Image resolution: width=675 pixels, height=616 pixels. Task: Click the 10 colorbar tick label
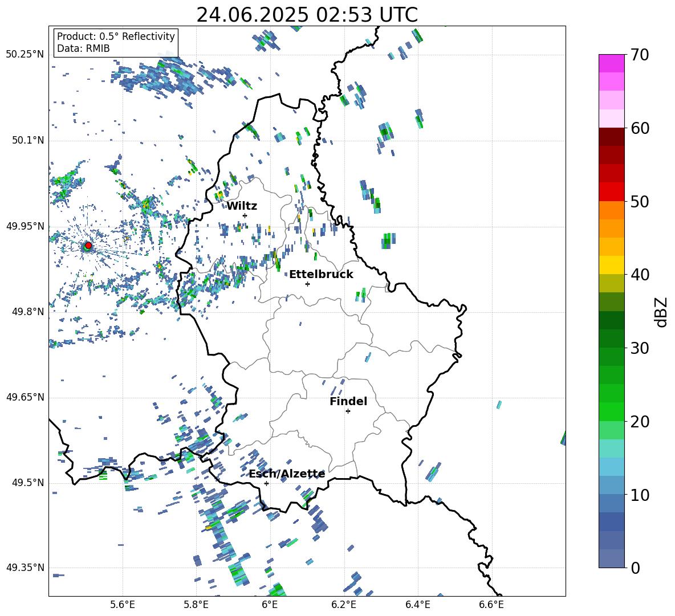640,495
